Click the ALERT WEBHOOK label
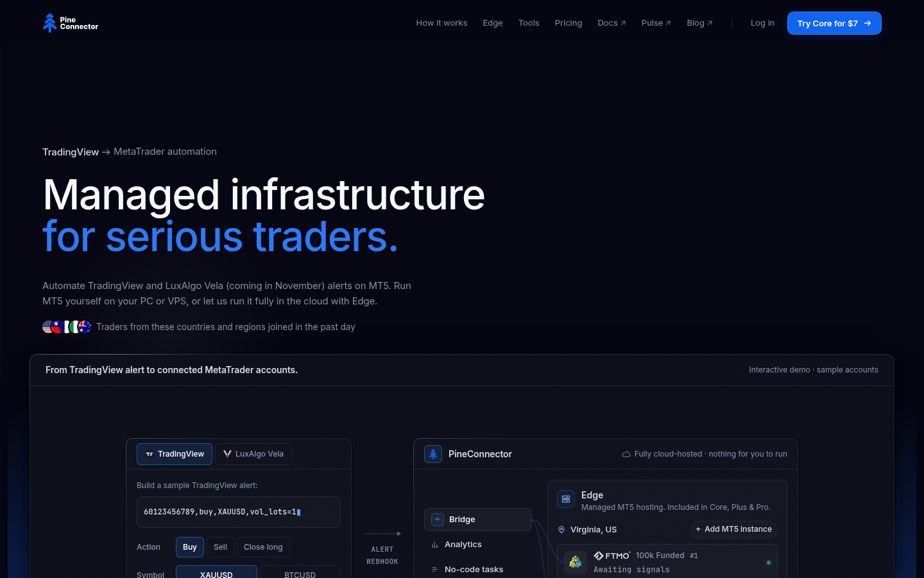The width and height of the screenshot is (924, 578). tap(382, 556)
